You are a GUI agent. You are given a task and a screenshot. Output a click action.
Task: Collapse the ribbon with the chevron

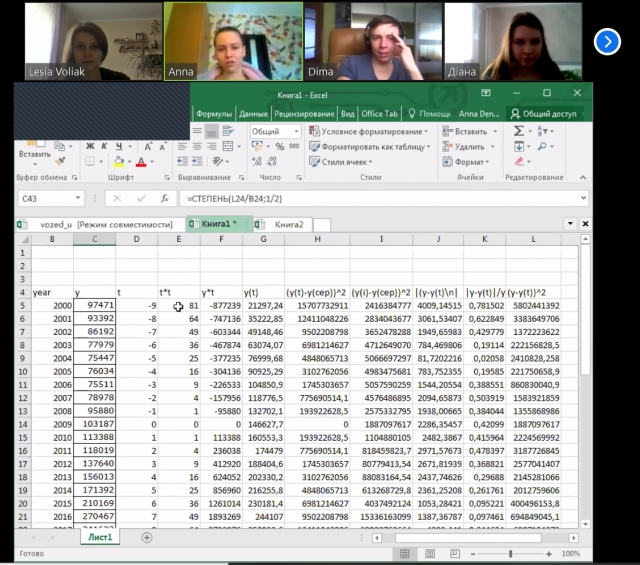pyautogui.click(x=583, y=177)
